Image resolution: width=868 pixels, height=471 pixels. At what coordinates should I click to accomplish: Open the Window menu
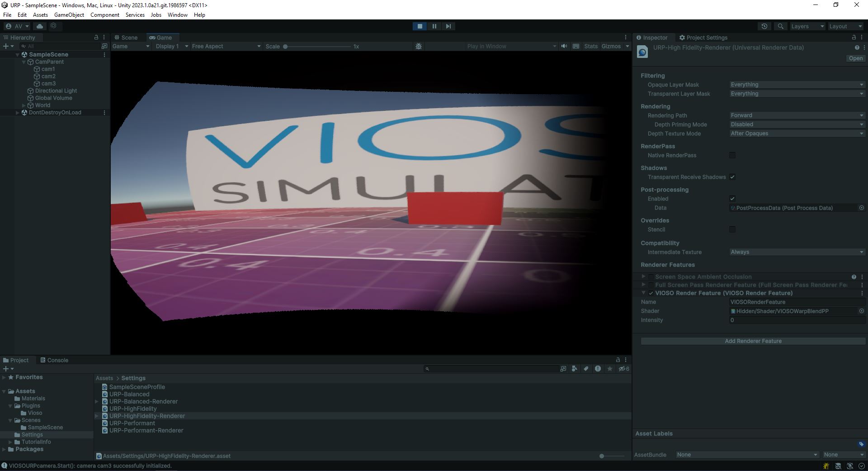tap(177, 15)
